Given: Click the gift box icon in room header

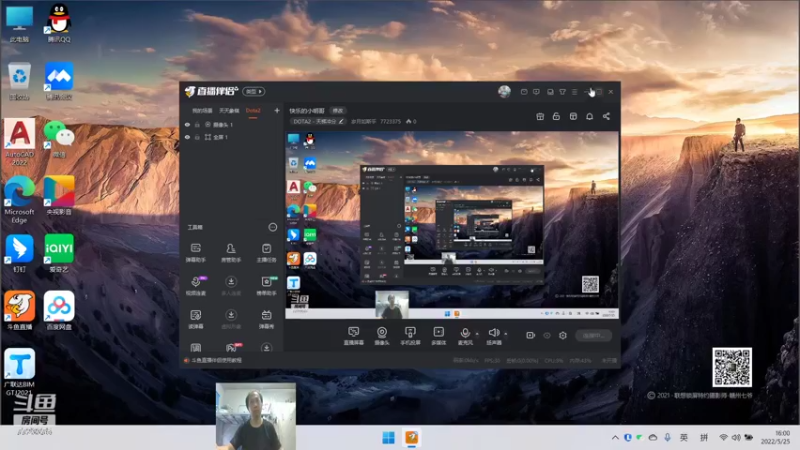Looking at the screenshot, I should click(x=540, y=116).
